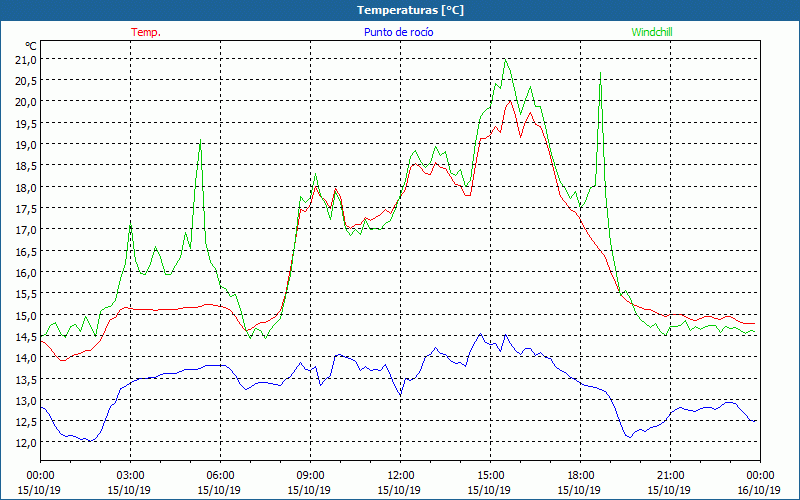This screenshot has height=500, width=800.
Task: Click the 21:00 time axis label
Action: (670, 475)
